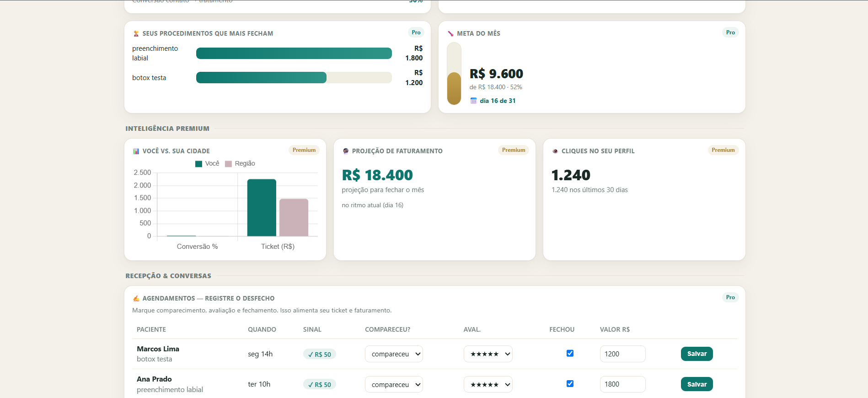Click the R$ 18.400 projection value
Viewport: 868px width, 398px height.
377,175
